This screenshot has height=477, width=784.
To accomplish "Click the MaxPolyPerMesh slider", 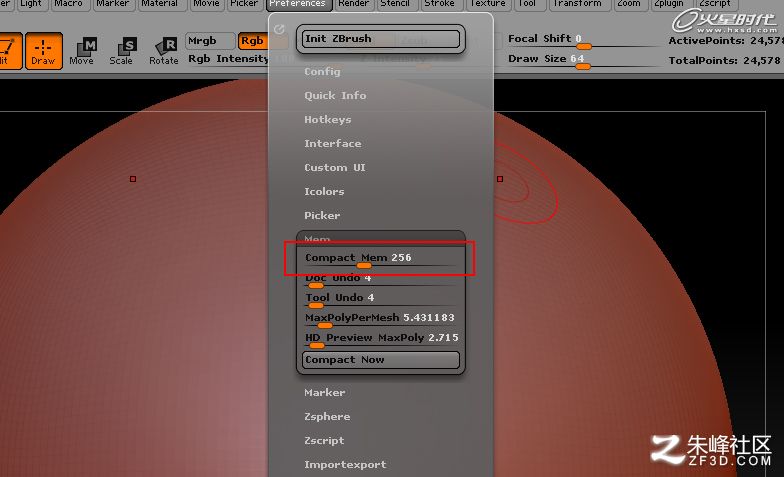I will pos(380,319).
